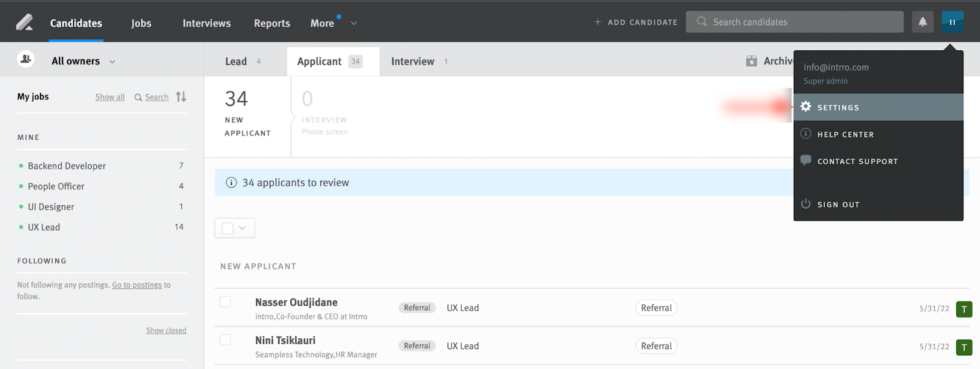
Task: Click the Help Center info icon
Action: coord(806,134)
